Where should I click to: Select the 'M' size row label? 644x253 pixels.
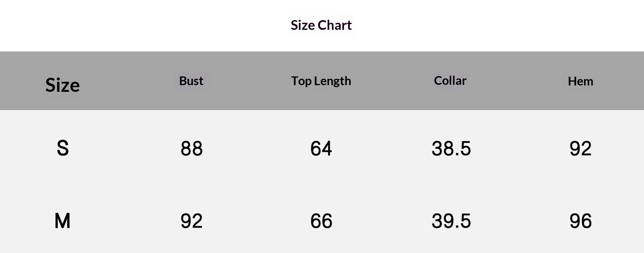(62, 221)
